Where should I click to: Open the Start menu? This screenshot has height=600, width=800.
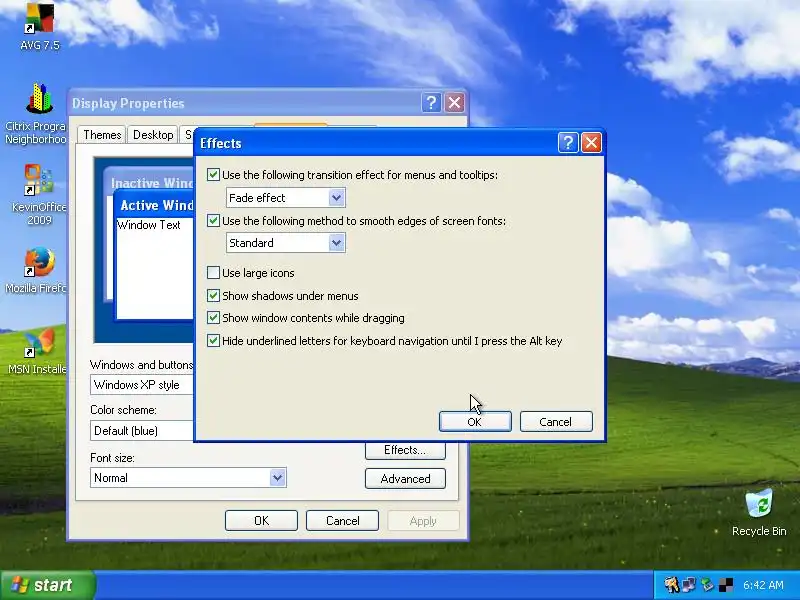[47, 585]
